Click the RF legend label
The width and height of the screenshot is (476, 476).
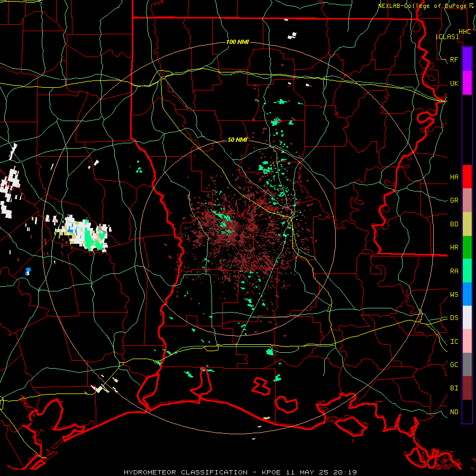(x=454, y=59)
